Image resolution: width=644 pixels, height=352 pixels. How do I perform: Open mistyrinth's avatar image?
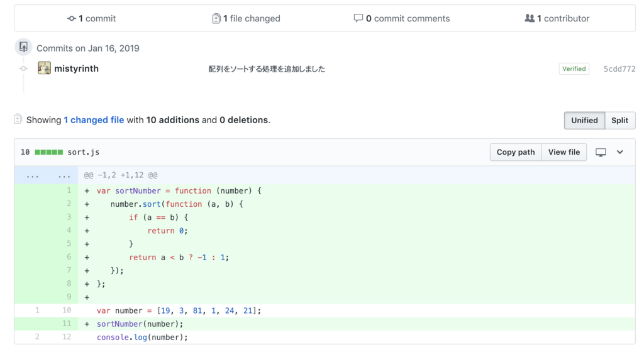coord(44,68)
